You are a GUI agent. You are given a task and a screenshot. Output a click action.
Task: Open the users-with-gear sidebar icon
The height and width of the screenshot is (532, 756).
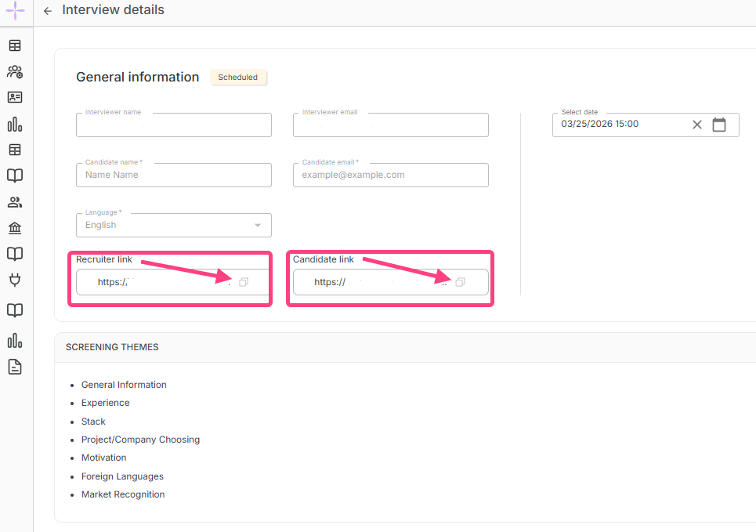pos(15,72)
